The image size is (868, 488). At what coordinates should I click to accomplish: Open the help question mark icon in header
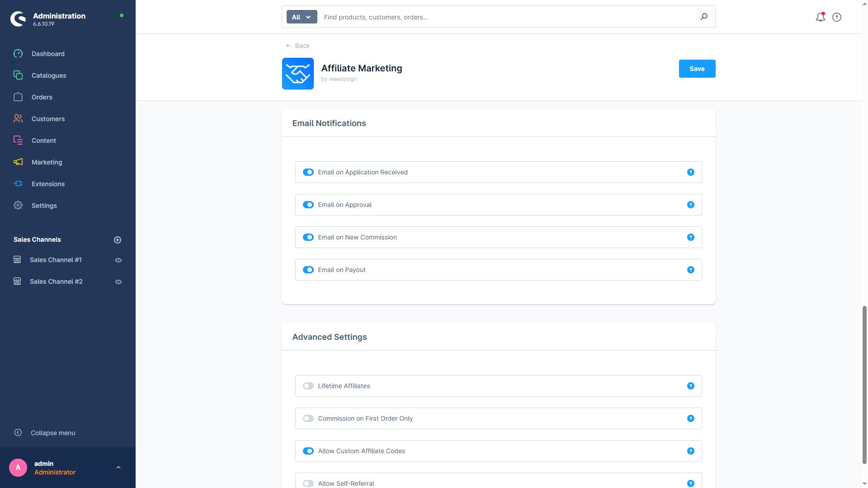click(x=837, y=17)
